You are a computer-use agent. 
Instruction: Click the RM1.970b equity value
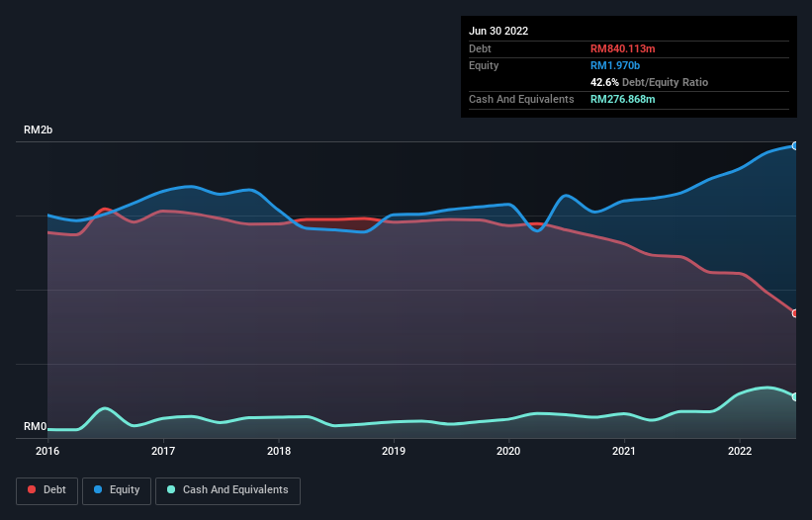pyautogui.click(x=615, y=65)
